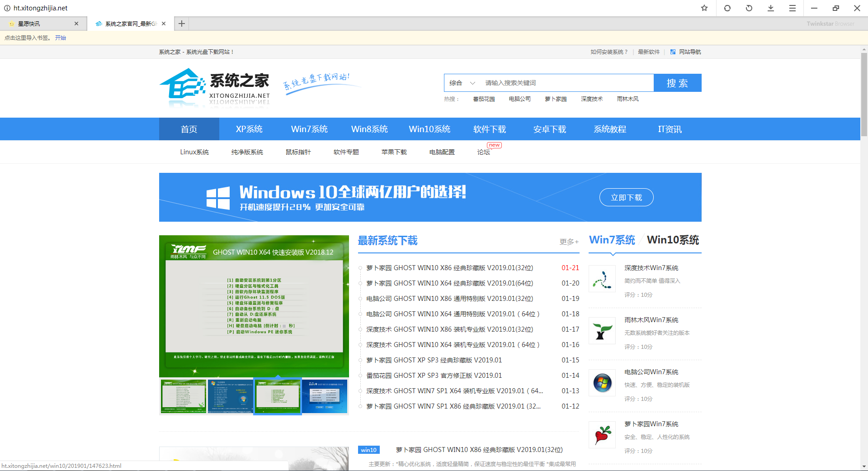The height and width of the screenshot is (471, 868).
Task: Click the search keyword input field
Action: (567, 83)
